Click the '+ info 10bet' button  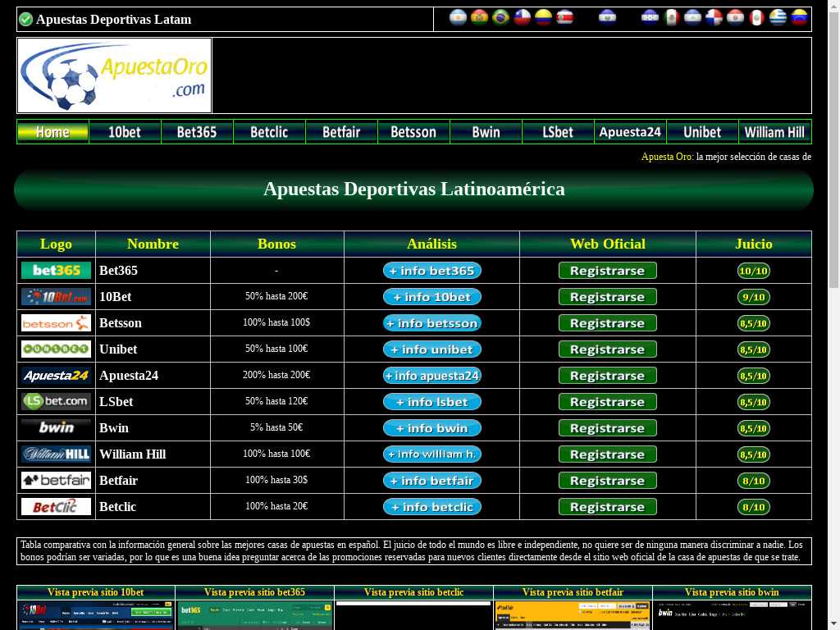pos(431,297)
